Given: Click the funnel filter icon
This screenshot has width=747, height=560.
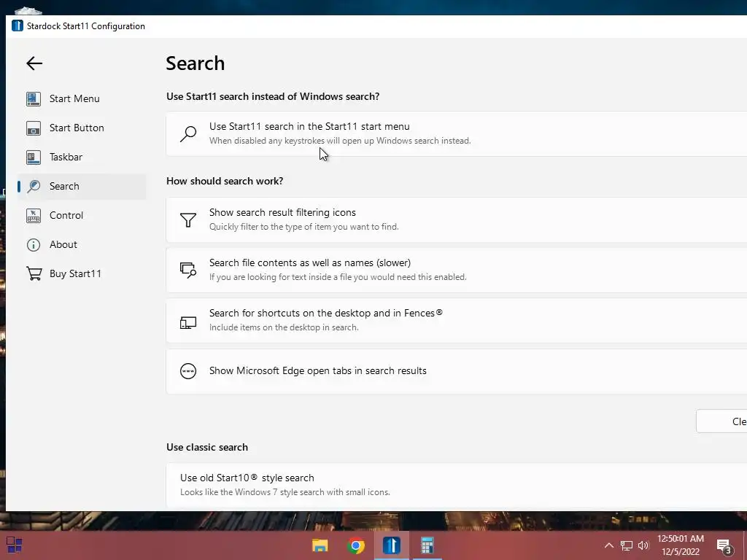Looking at the screenshot, I should pyautogui.click(x=188, y=219).
